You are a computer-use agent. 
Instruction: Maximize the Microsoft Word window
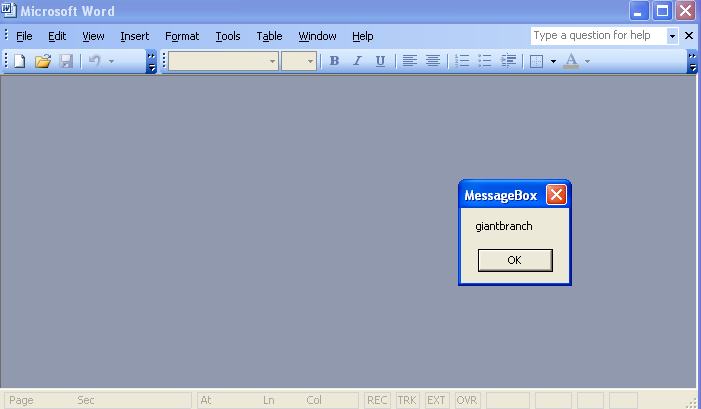[x=662, y=11]
